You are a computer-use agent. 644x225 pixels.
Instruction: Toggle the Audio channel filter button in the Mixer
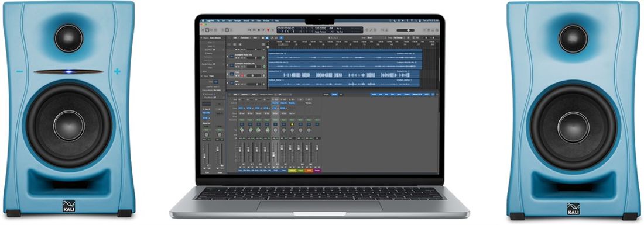pos(374,94)
